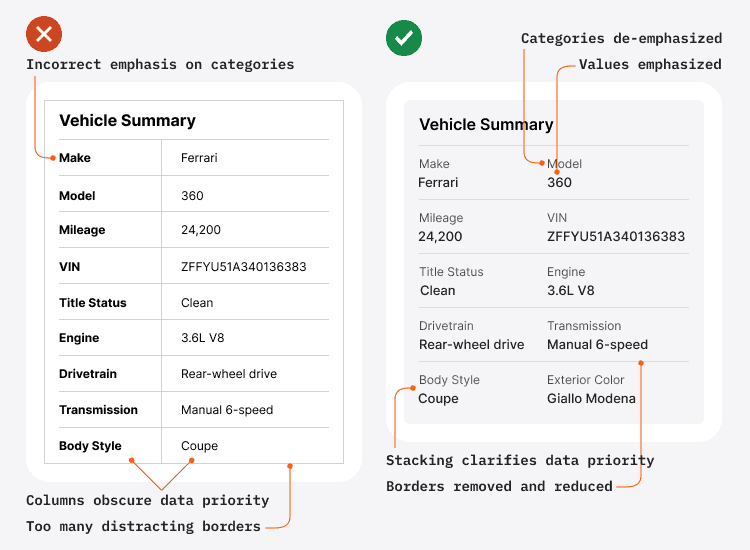
Task: Click the green checkmark correct-example icon
Action: click(x=404, y=38)
